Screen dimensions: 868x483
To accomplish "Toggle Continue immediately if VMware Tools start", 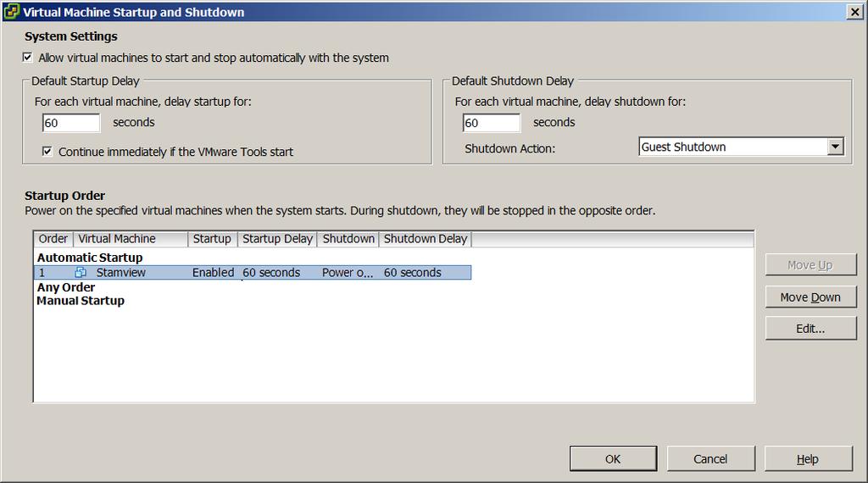I will point(47,151).
